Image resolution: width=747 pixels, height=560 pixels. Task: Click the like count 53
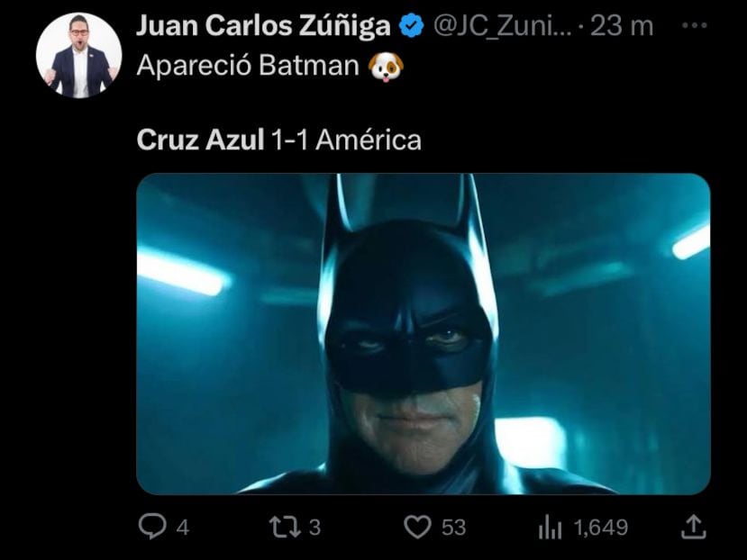[453, 528]
